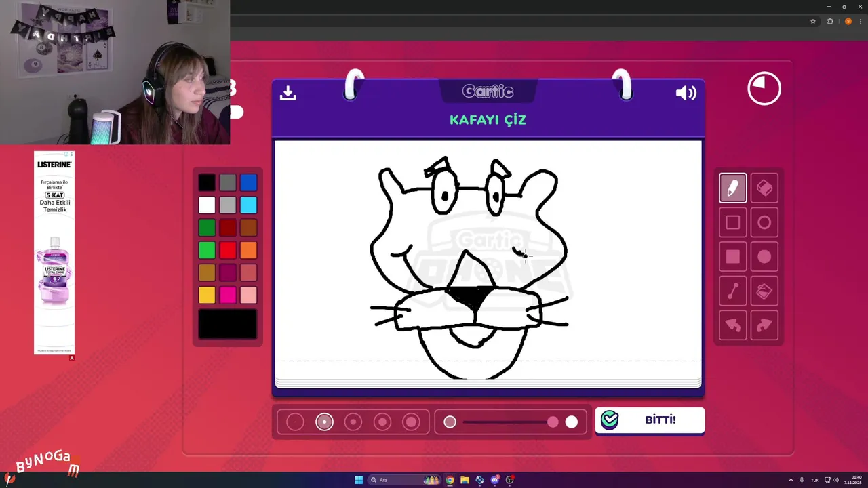Open the current color preview box
Viewport: 868px width, 488px height.
pos(228,324)
